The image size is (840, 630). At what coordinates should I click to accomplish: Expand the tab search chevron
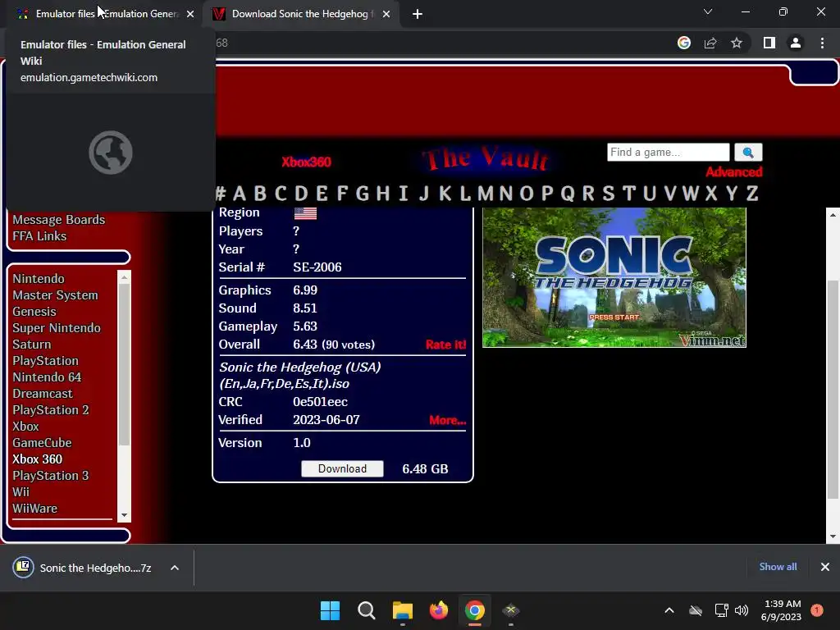click(x=708, y=11)
